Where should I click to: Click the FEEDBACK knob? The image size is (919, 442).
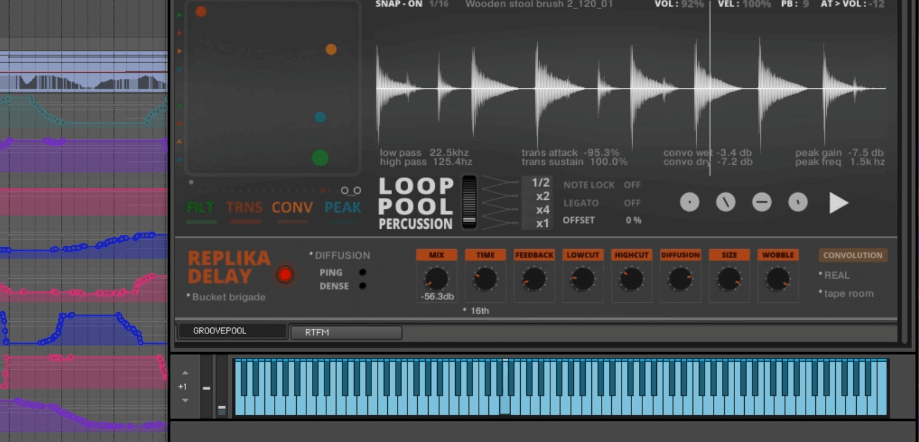[534, 279]
